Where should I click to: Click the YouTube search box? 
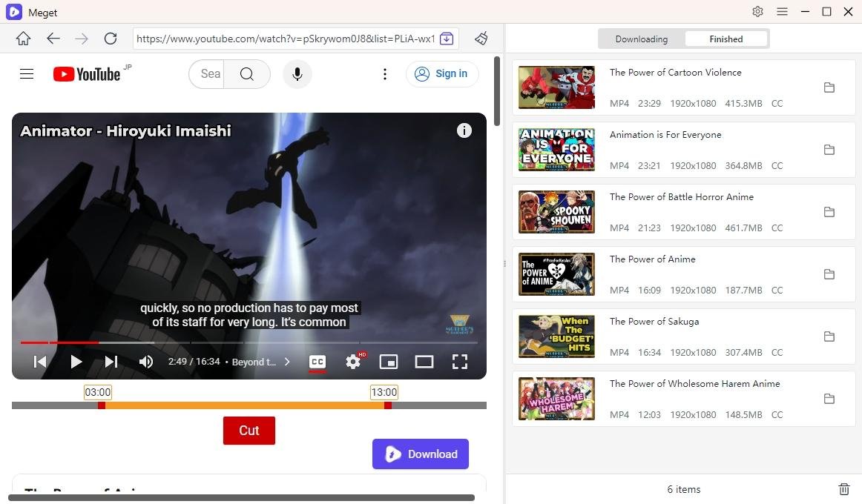(207, 73)
